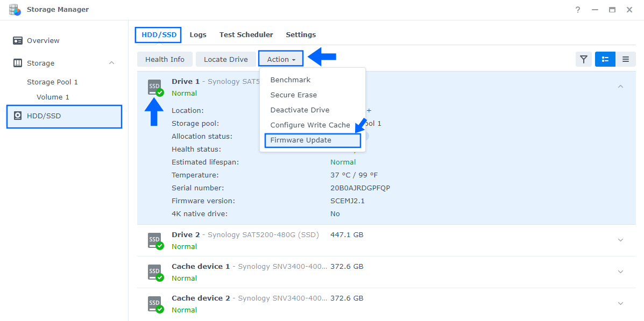Switch to compact list view toggle
Image resolution: width=644 pixels, height=321 pixels.
click(x=626, y=59)
